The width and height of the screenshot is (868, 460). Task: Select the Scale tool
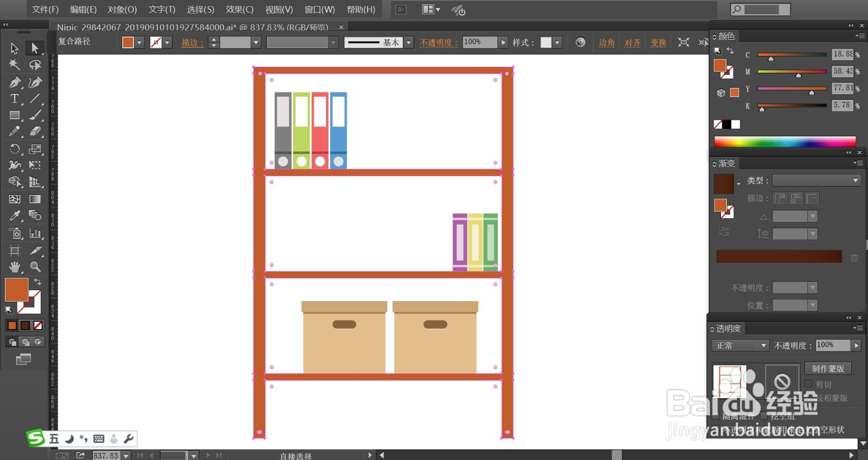tap(35, 149)
